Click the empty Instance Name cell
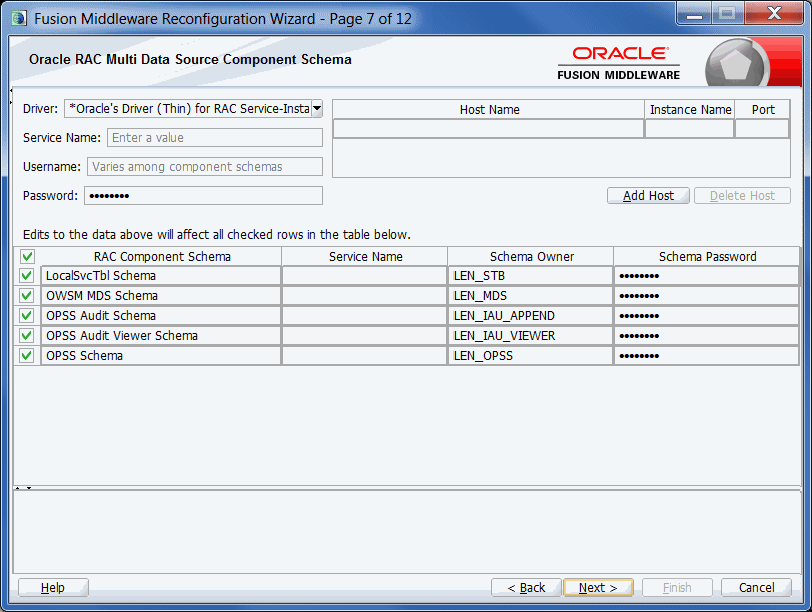Screen dimensions: 812x612 [x=689, y=128]
